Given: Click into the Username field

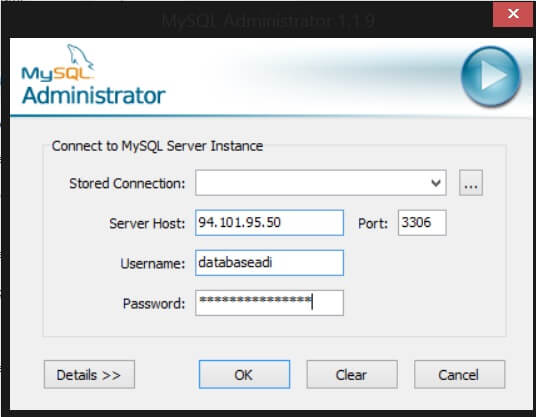Looking at the screenshot, I should (269, 263).
